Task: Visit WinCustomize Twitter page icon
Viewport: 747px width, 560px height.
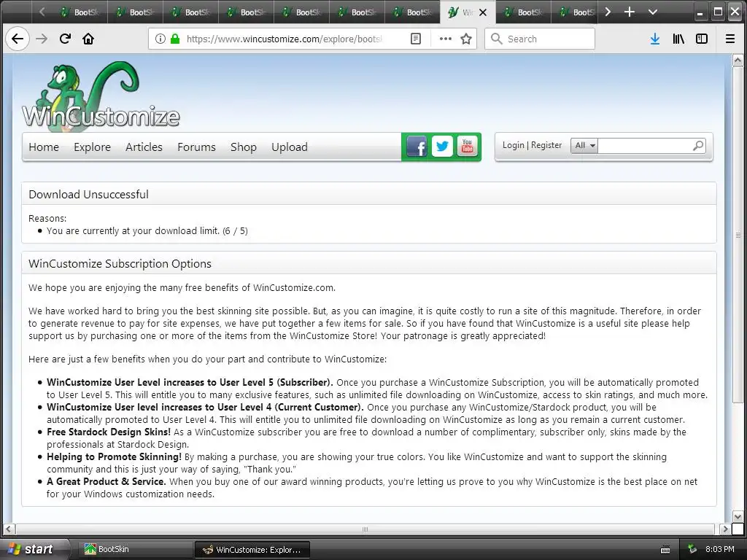Action: click(x=442, y=147)
